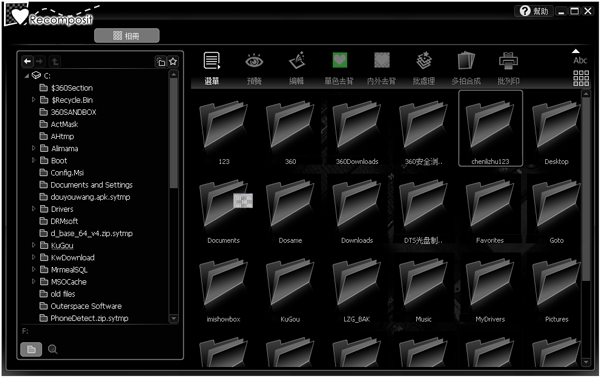
Task: Expand the MrmealSQL tree node
Action: 33,269
